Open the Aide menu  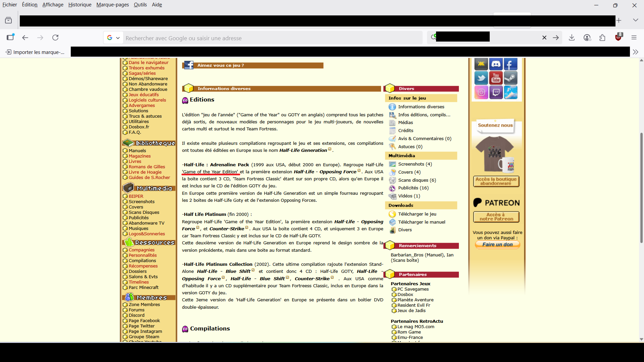[157, 5]
